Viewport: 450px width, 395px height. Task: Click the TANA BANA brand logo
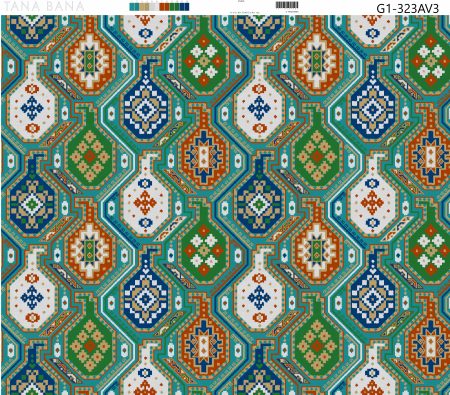pyautogui.click(x=43, y=6)
